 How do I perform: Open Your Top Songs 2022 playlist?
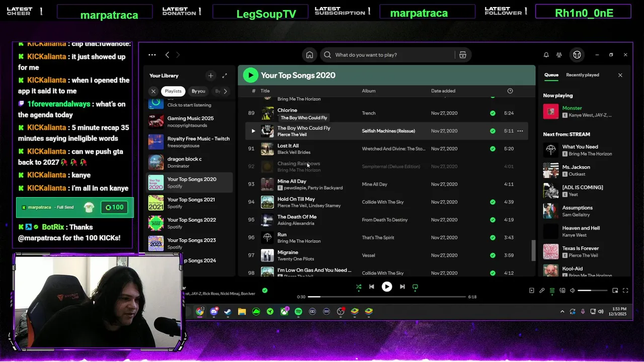coord(189,223)
